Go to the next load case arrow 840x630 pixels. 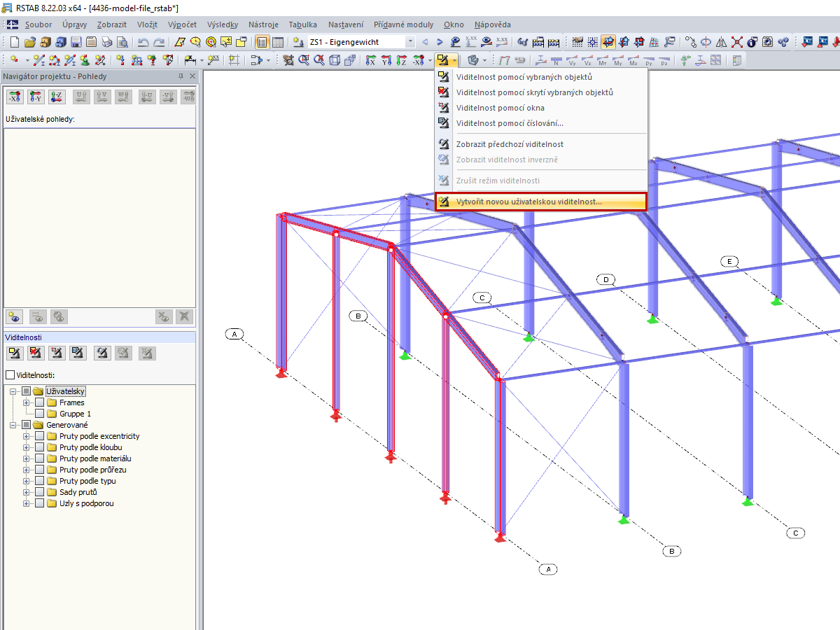[440, 42]
